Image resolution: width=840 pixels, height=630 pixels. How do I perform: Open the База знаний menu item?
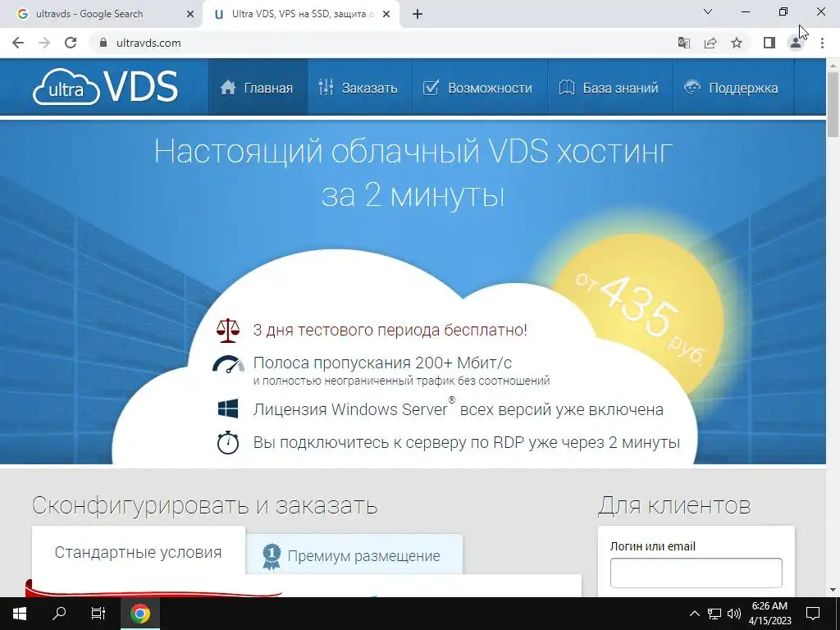pos(609,88)
